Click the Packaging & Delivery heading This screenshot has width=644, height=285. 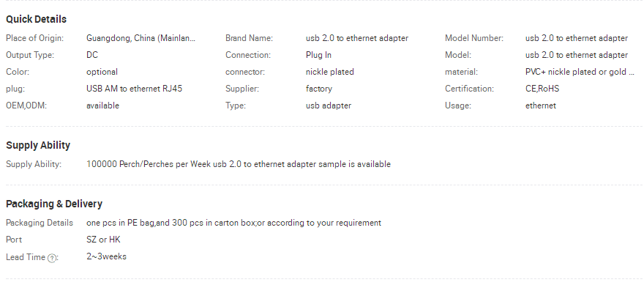[x=54, y=204]
